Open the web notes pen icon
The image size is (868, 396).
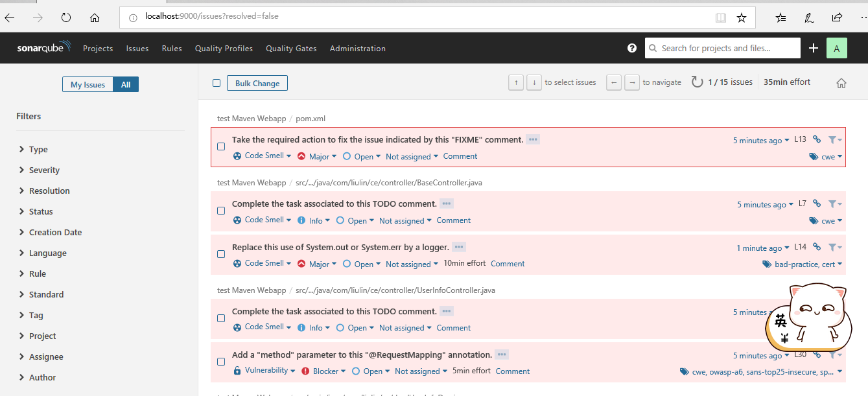[810, 17]
